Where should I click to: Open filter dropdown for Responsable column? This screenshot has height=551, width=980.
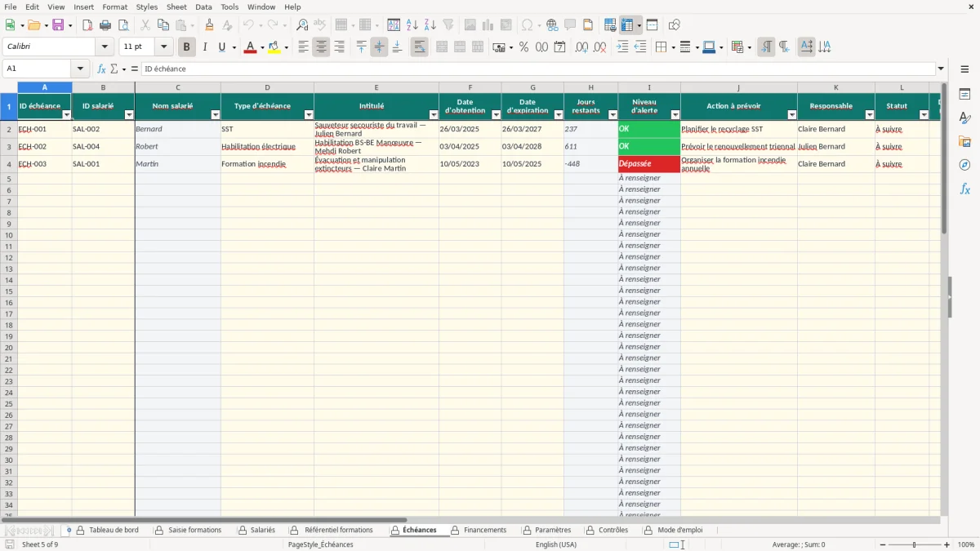(870, 115)
